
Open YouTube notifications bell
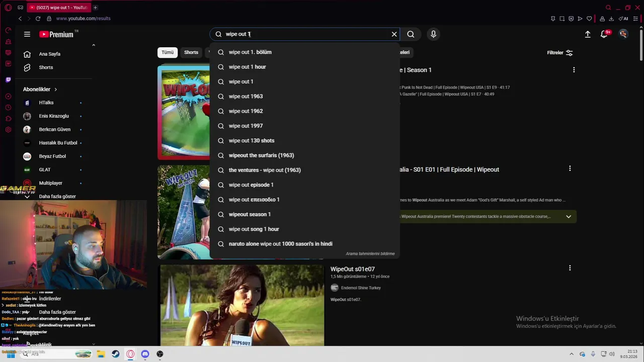click(x=604, y=34)
